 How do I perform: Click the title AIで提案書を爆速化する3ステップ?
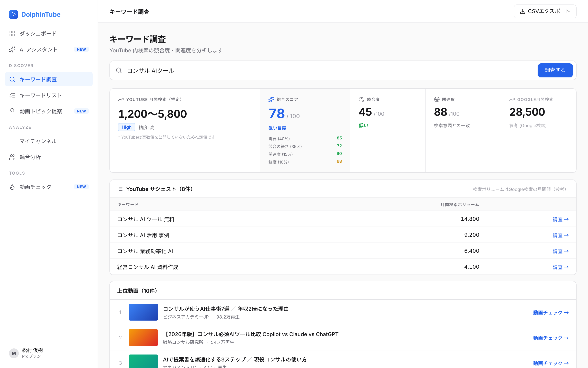click(x=235, y=359)
